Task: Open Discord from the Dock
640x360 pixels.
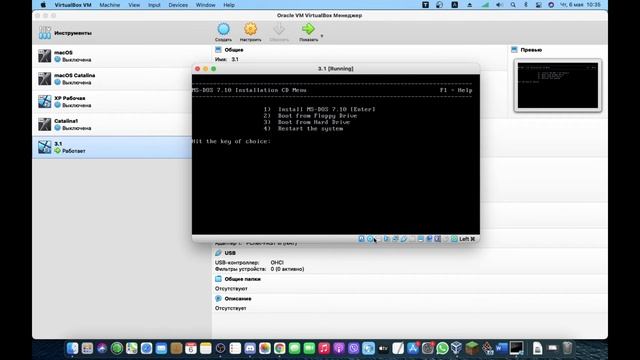Action: tap(250, 348)
